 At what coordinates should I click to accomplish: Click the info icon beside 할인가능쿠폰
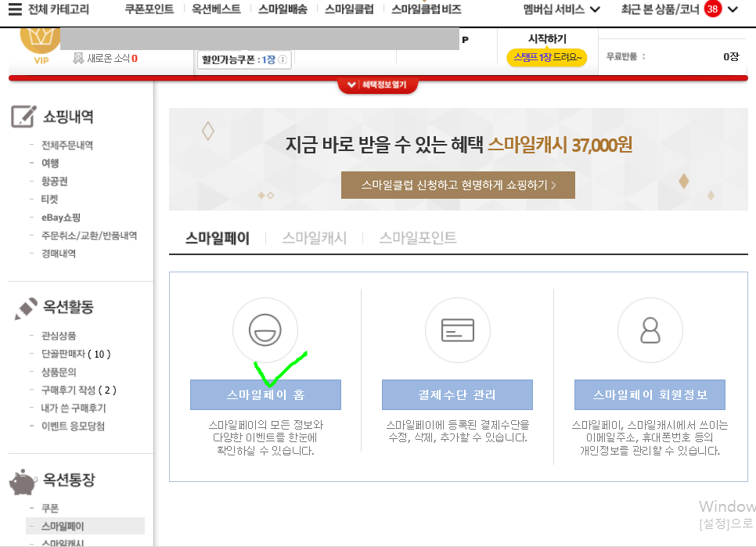point(283,59)
